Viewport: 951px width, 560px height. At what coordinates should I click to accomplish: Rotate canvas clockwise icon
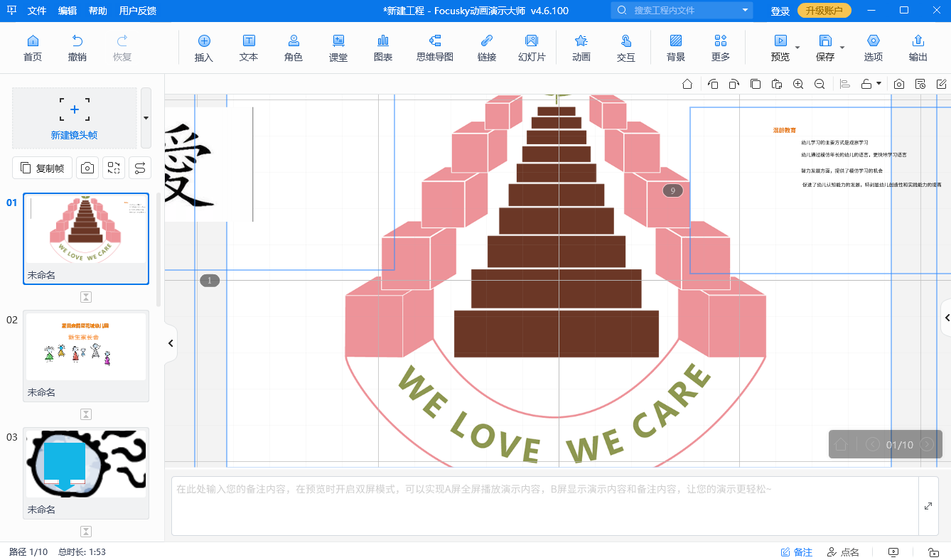coord(734,84)
